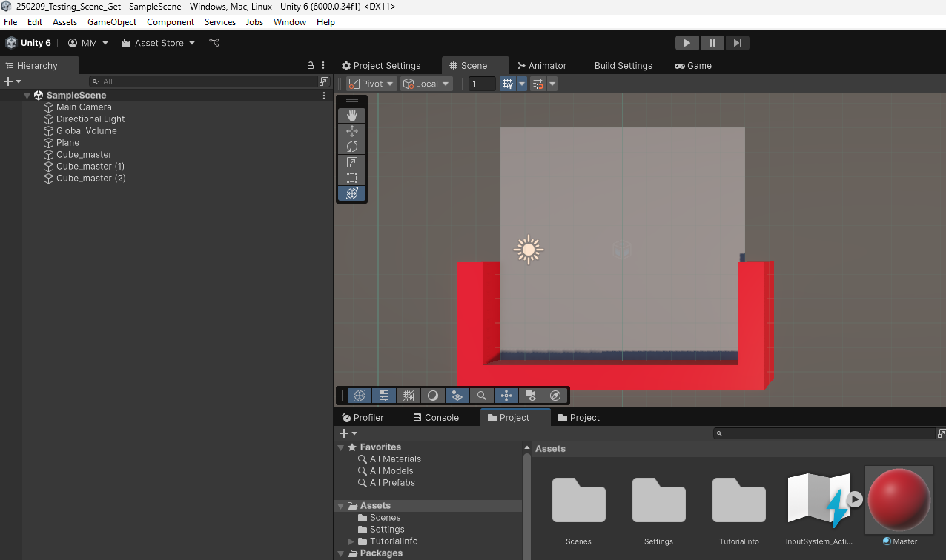Image resolution: width=946 pixels, height=560 pixels.
Task: Switch to the Project Settings tab
Action: coord(381,66)
